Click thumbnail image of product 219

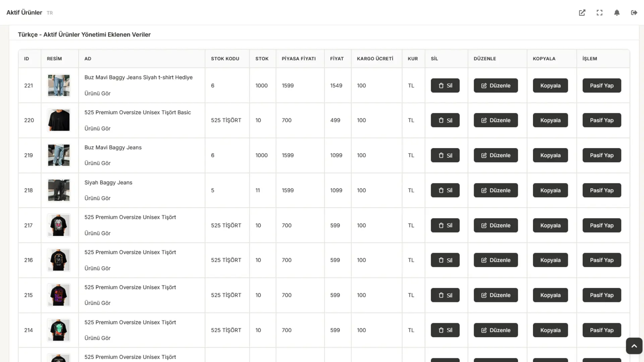(59, 156)
